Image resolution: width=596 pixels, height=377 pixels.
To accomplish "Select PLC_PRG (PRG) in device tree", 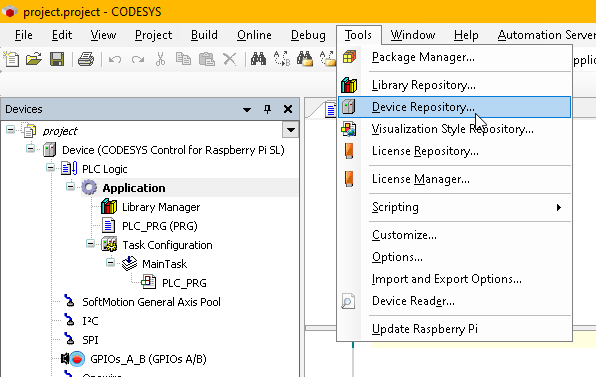I will 160,226.
